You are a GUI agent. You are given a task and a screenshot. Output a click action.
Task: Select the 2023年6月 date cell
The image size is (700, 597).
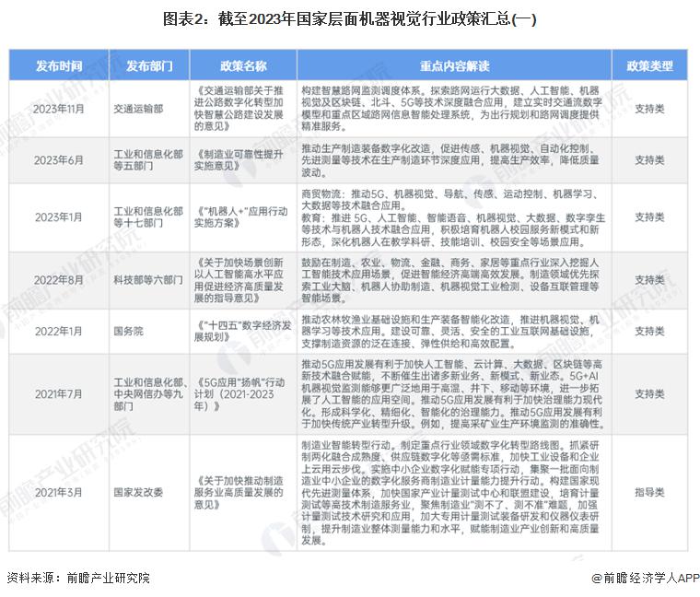[x=58, y=159]
